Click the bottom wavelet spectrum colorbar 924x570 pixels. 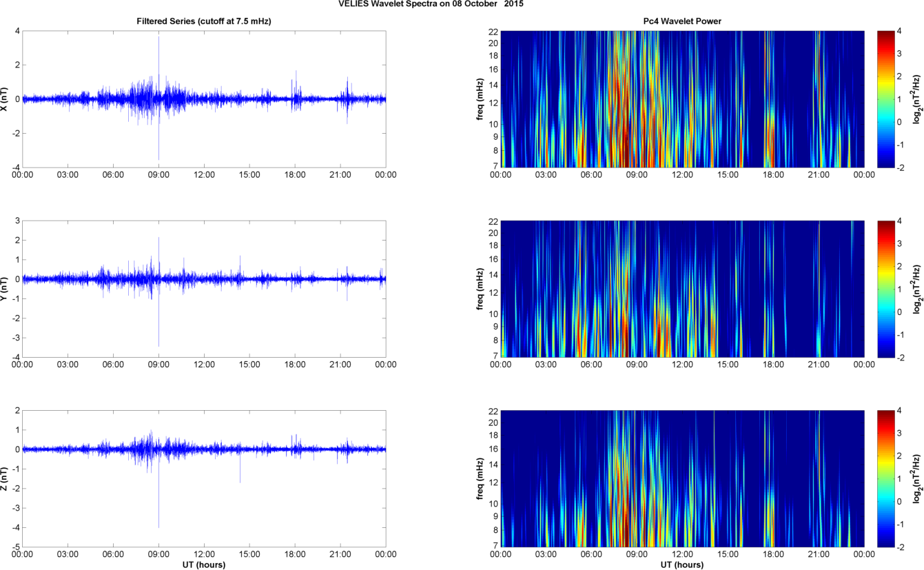(885, 478)
